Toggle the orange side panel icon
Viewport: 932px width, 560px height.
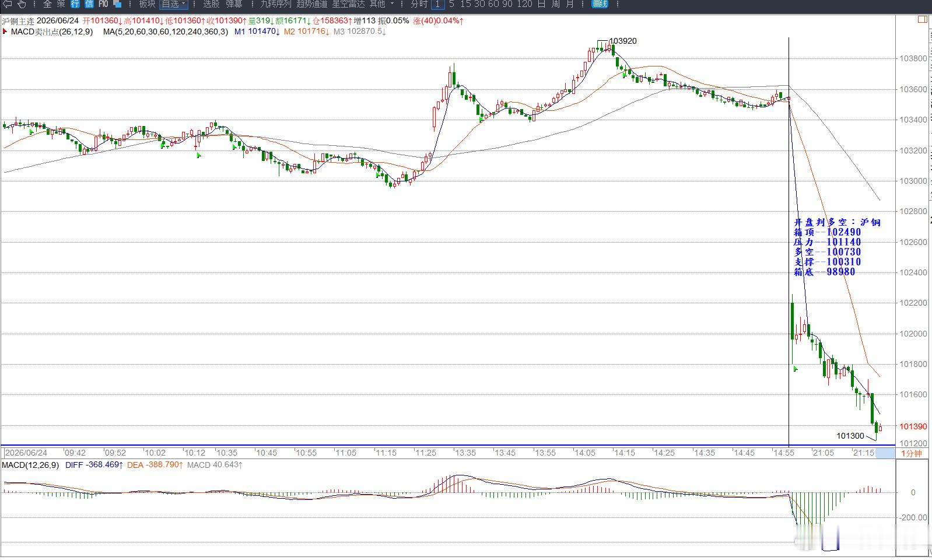coord(922,19)
